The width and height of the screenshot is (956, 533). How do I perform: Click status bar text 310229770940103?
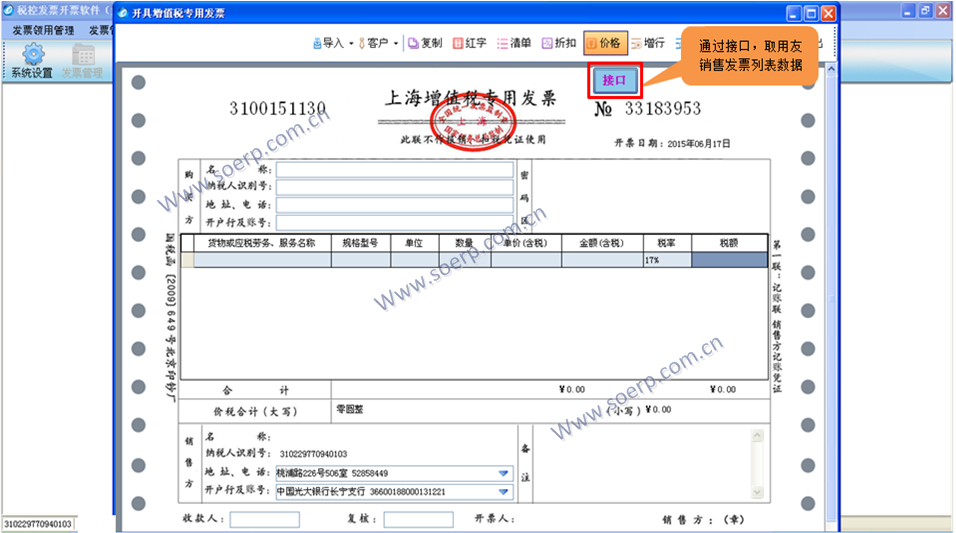(x=38, y=524)
